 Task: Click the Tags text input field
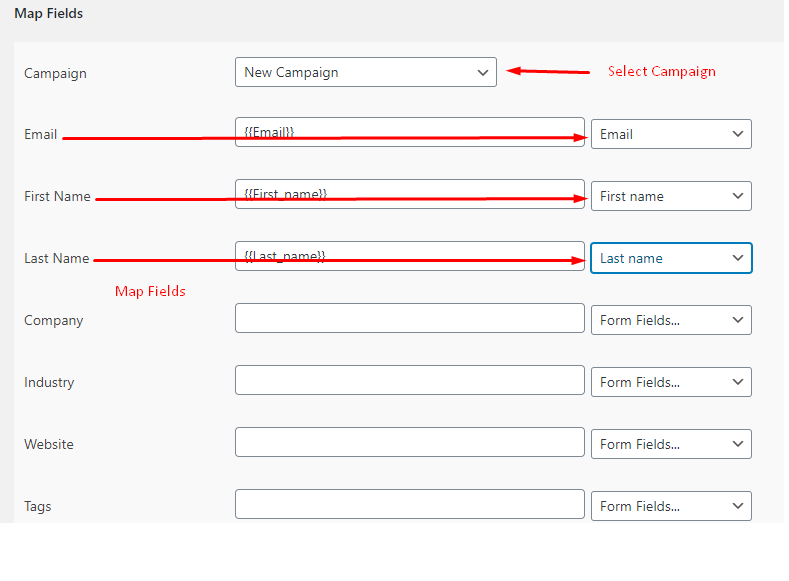410,504
